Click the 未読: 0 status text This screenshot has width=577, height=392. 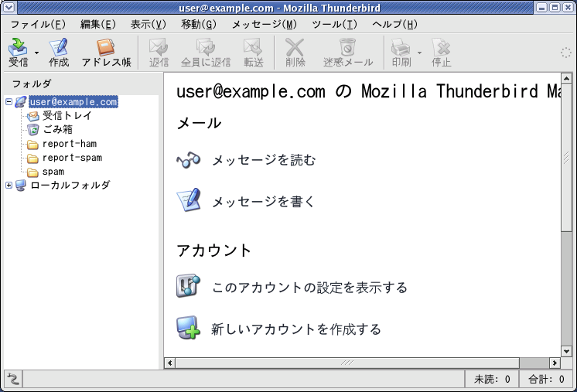[x=492, y=379]
